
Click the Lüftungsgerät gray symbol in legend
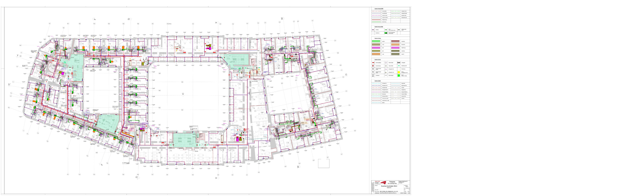point(399,63)
